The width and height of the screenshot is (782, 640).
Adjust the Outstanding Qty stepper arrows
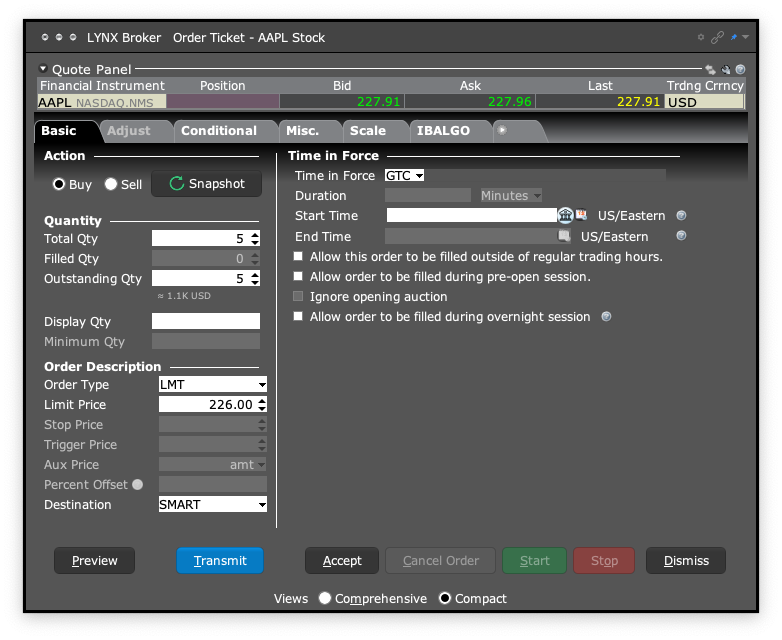255,278
